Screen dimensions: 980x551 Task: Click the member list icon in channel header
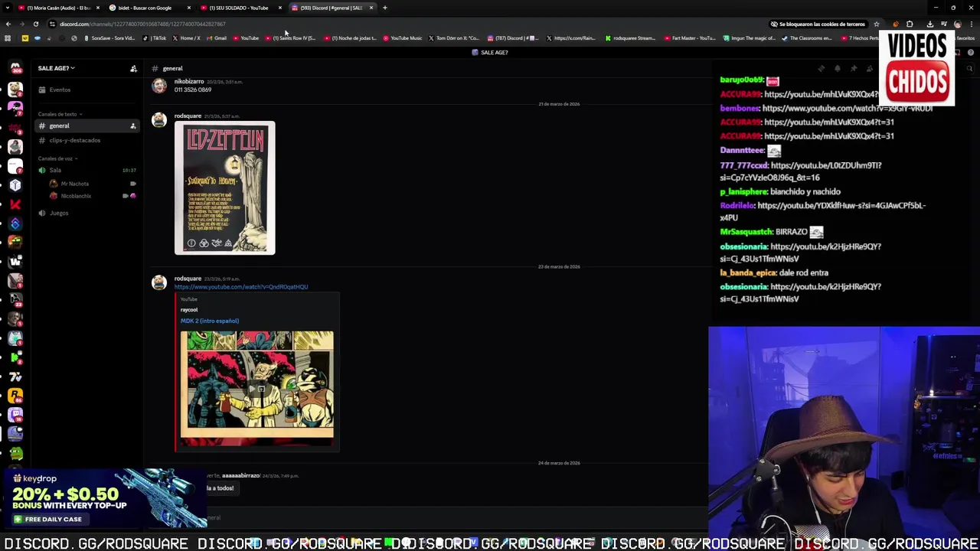(x=869, y=69)
